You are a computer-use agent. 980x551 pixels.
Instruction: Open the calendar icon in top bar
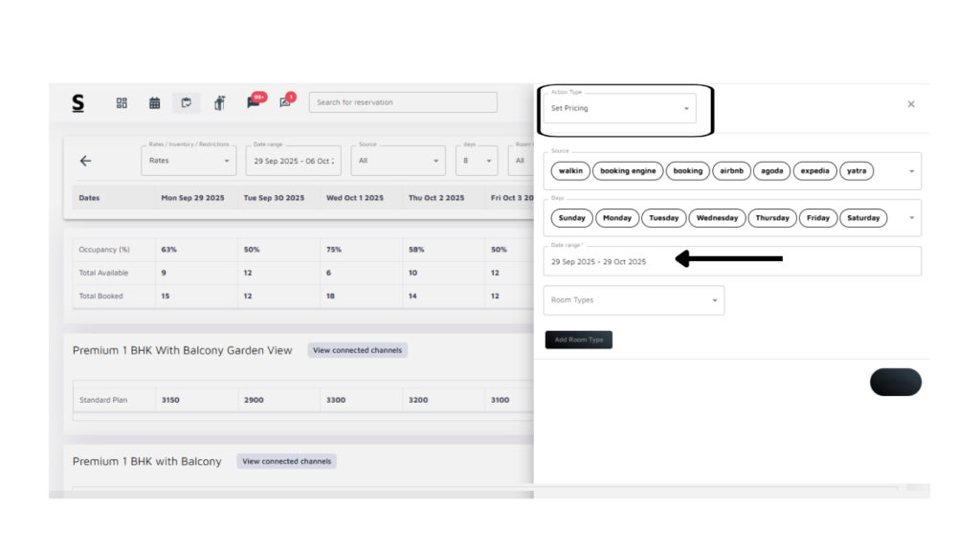click(154, 103)
